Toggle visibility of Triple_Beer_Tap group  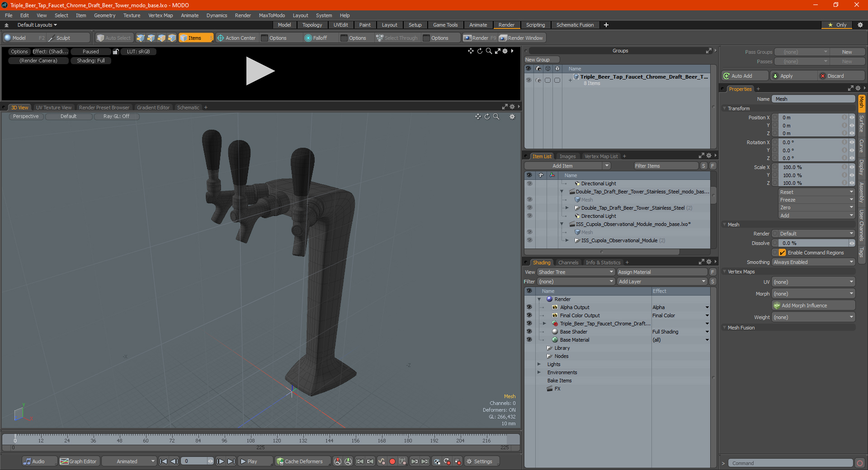(x=528, y=80)
